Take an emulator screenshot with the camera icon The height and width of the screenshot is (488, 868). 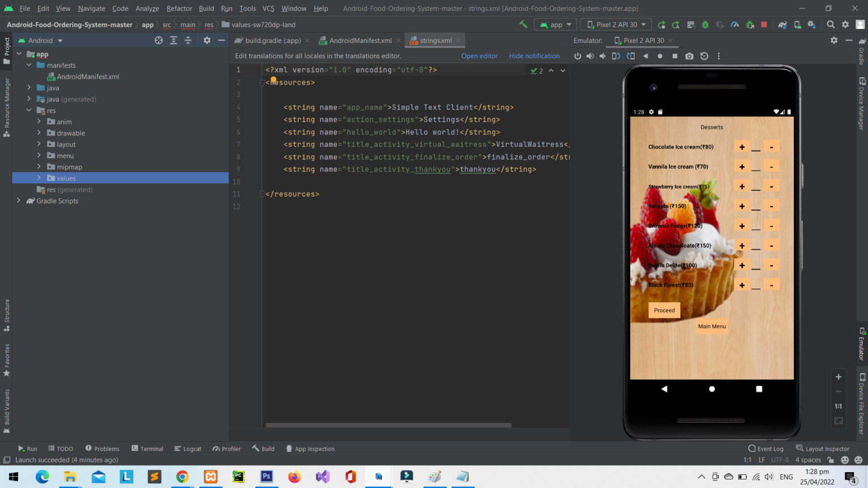point(689,56)
